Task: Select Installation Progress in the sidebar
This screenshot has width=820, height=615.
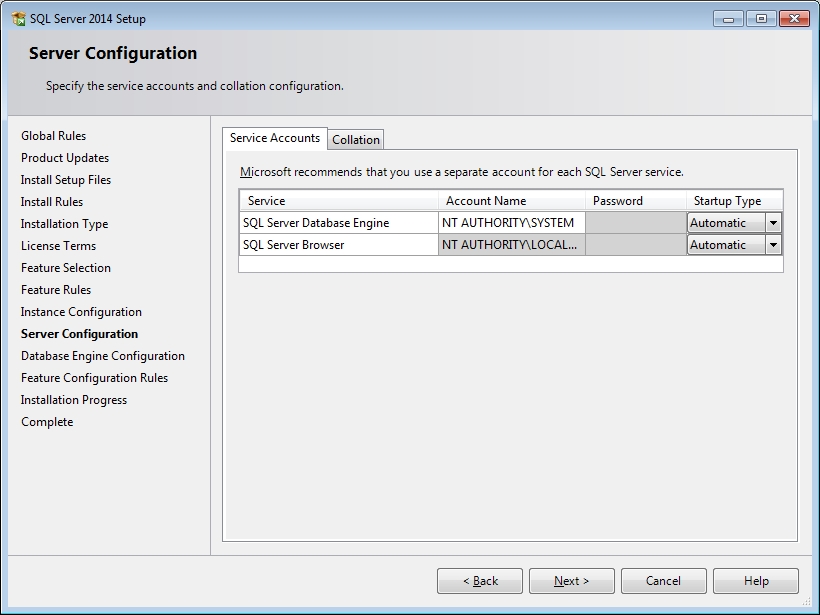Action: [74, 399]
